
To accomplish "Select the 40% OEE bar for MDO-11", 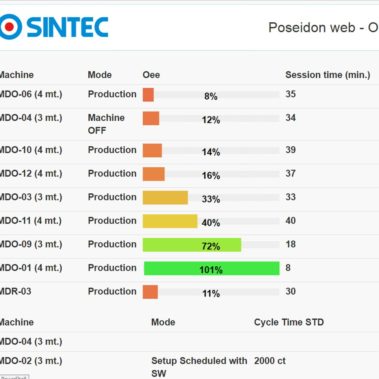I will [211, 221].
